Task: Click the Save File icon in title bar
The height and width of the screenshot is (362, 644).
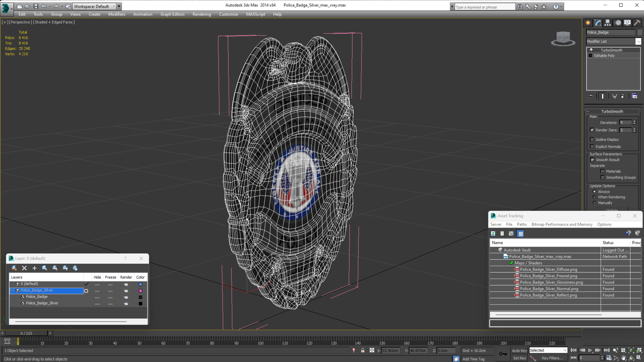Action: [36, 6]
